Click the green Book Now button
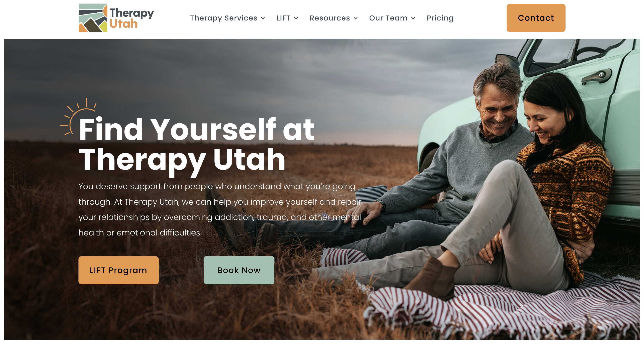 pyautogui.click(x=239, y=270)
